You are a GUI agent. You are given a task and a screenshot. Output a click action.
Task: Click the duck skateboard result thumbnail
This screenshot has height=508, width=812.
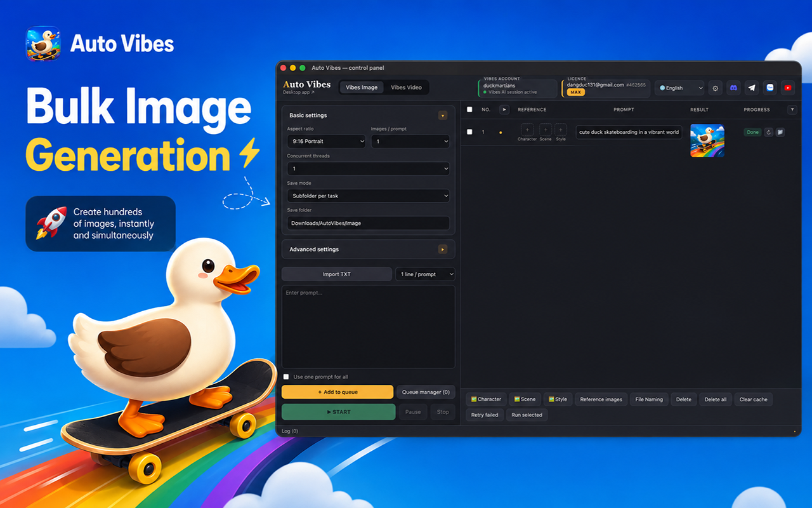pos(707,140)
